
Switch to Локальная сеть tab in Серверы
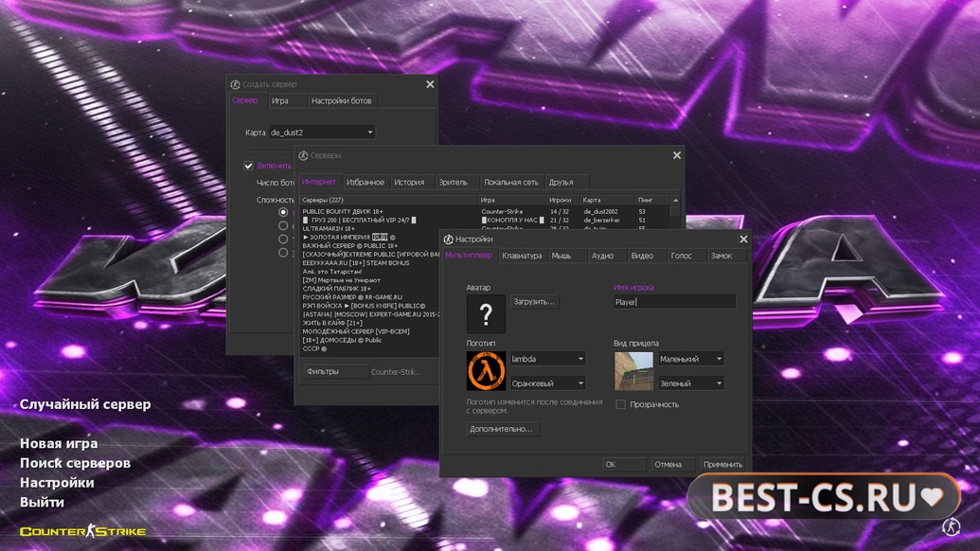[510, 183]
